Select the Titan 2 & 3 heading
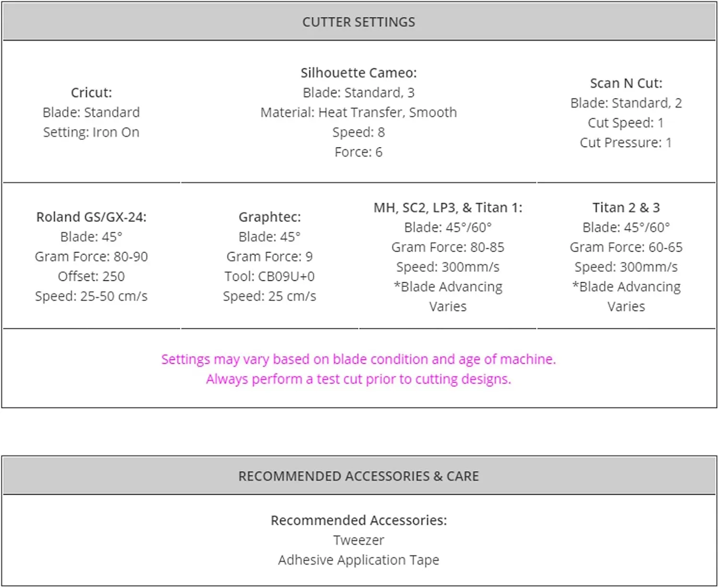 click(626, 208)
